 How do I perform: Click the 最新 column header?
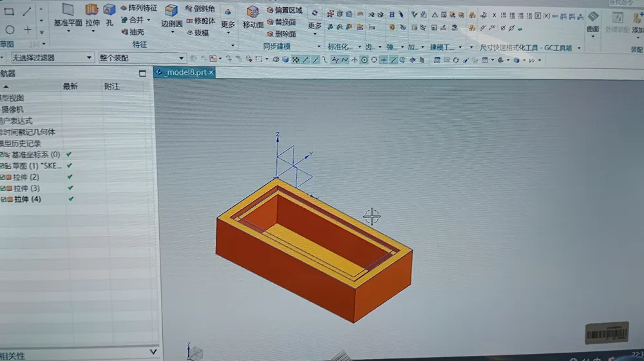click(x=70, y=86)
